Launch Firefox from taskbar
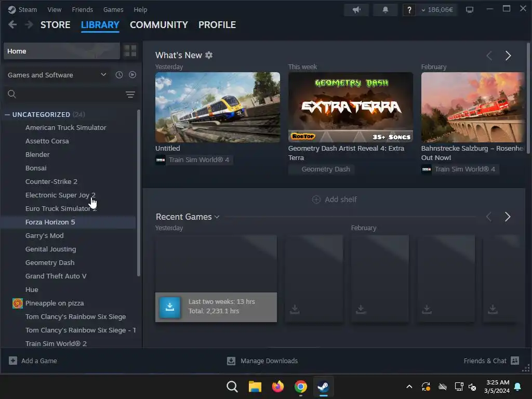This screenshot has width=532, height=399. click(278, 387)
